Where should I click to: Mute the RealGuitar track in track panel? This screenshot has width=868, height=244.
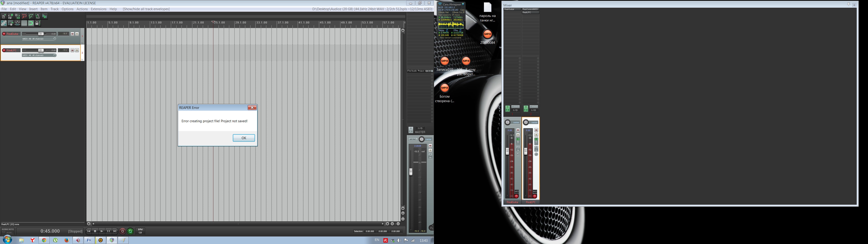pyautogui.click(x=72, y=34)
